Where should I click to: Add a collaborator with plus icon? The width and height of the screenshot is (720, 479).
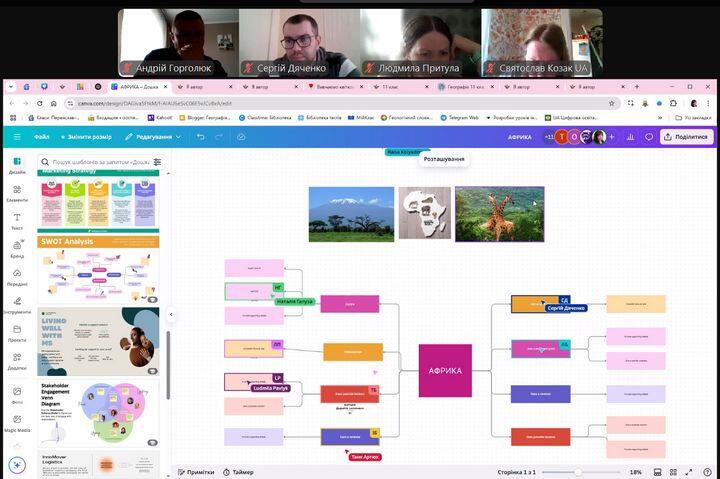612,137
